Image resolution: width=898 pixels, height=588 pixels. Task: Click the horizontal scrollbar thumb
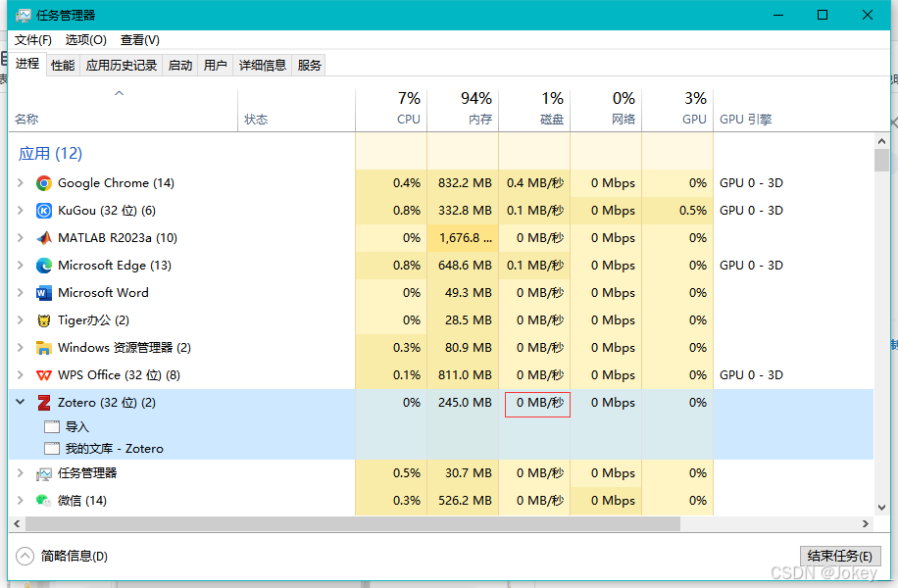pos(353,524)
